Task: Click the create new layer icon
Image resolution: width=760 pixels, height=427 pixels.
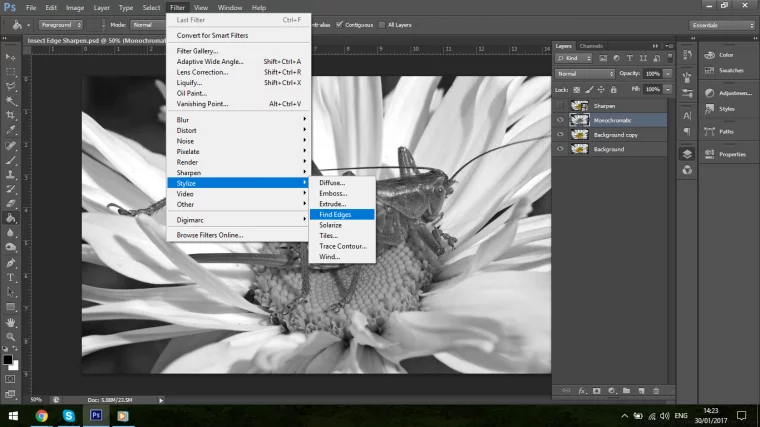Action: 641,391
